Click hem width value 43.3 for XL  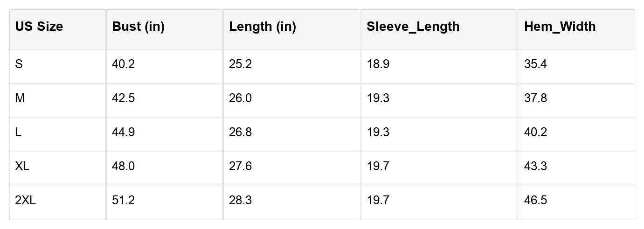[535, 167]
